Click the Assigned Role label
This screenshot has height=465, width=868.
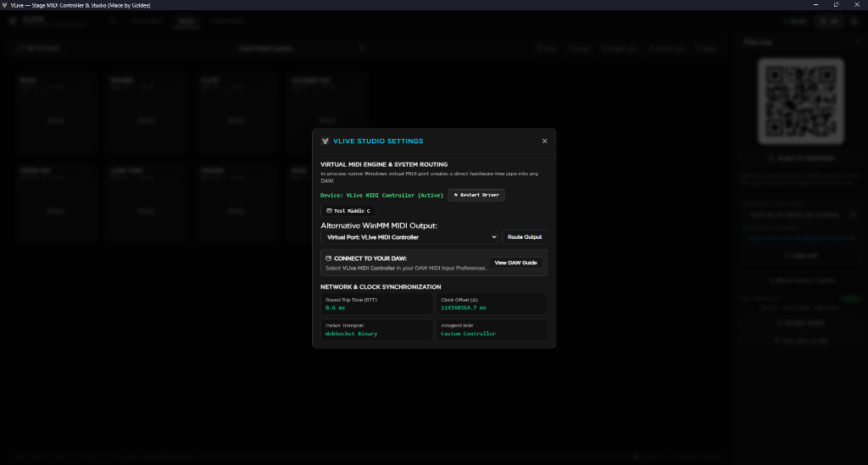click(457, 325)
